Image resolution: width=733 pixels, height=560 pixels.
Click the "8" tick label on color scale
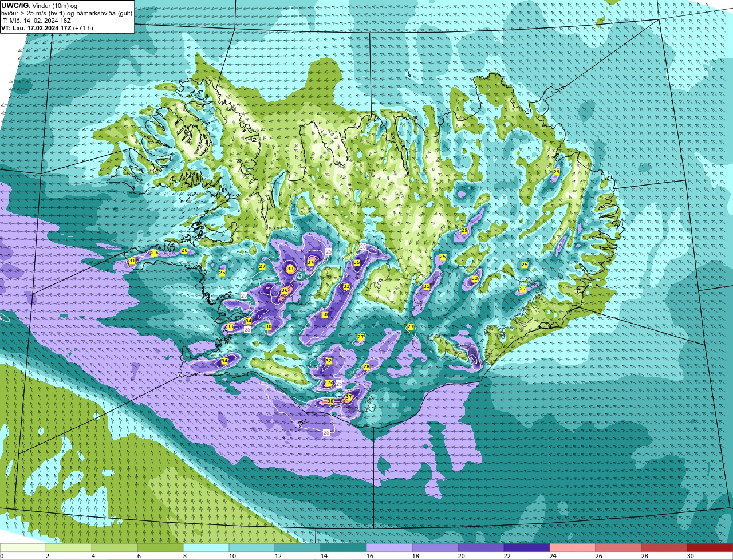coord(185,556)
